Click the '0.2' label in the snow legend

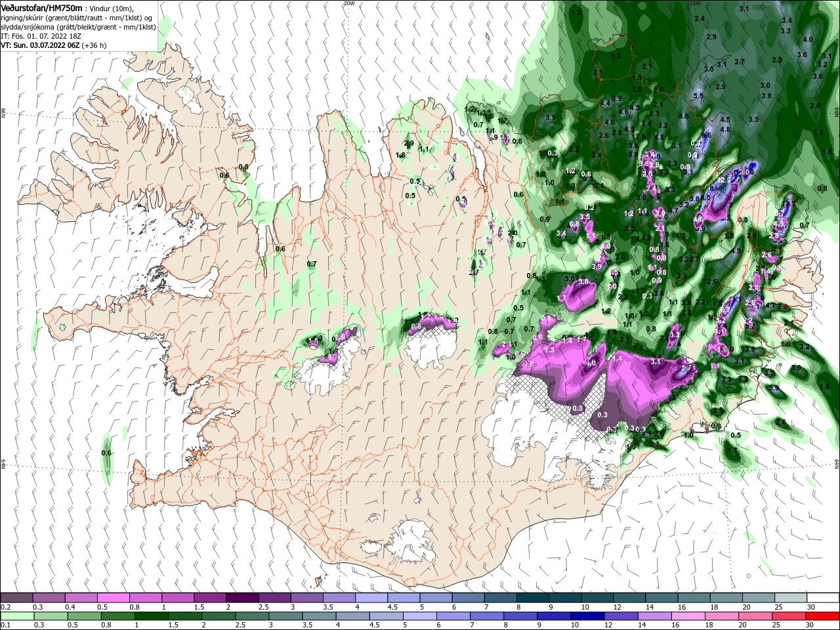[x=5, y=607]
